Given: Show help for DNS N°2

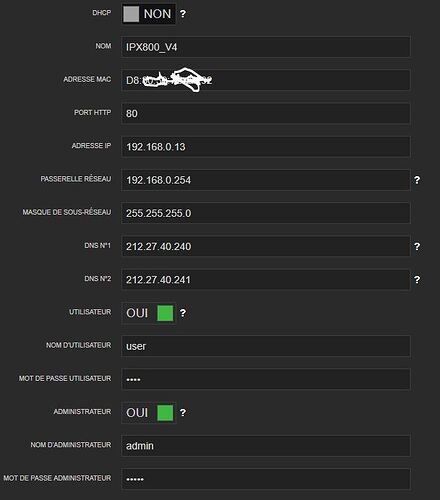Looking at the screenshot, I should coord(417,280).
